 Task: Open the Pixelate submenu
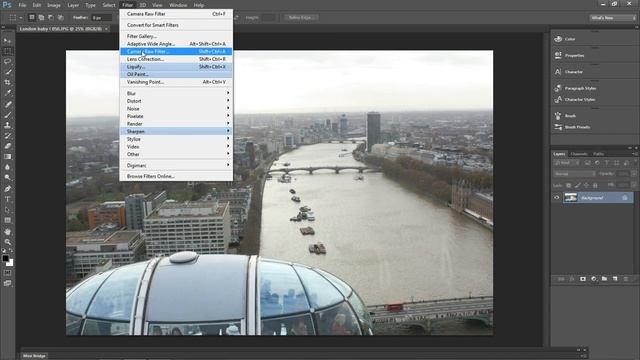click(x=176, y=116)
